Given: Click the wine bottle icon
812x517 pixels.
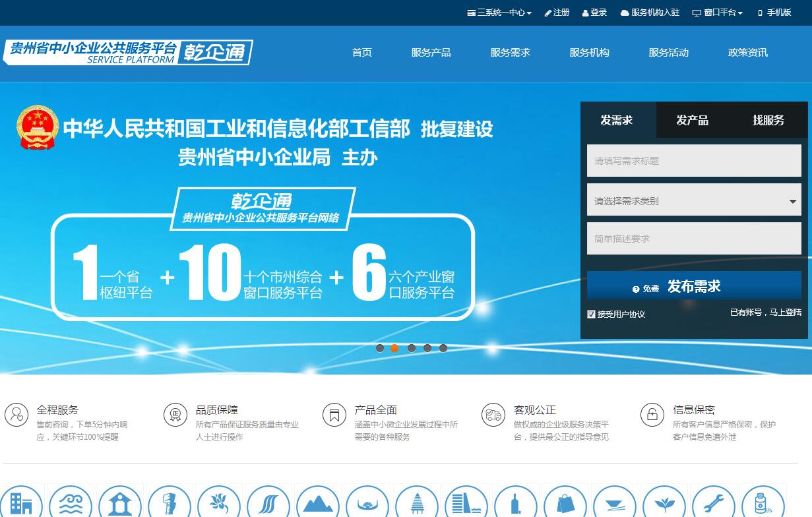Looking at the screenshot, I should (516, 504).
